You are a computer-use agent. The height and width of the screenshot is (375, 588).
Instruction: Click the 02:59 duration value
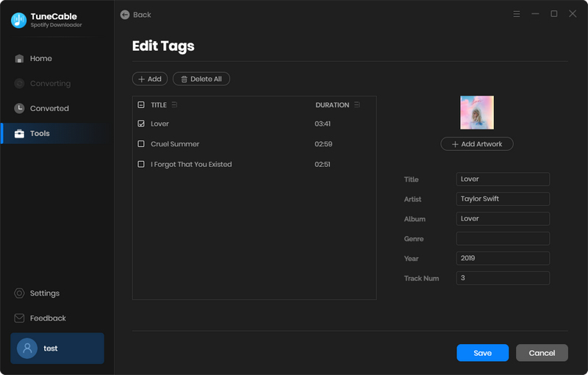point(323,143)
